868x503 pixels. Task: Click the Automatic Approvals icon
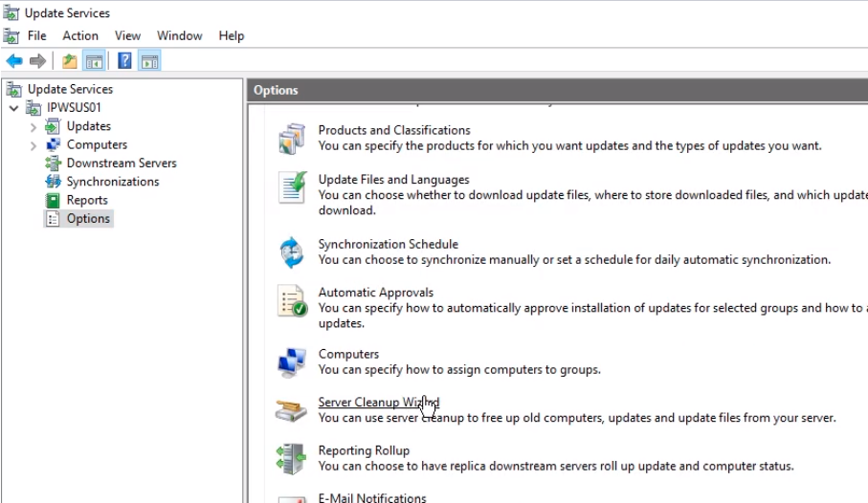[291, 301]
